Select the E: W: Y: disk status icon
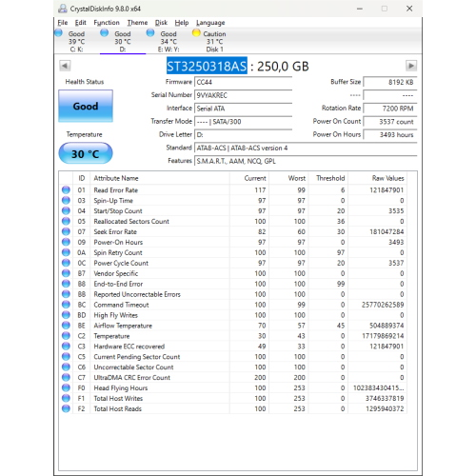This screenshot has height=476, width=476. [150, 32]
